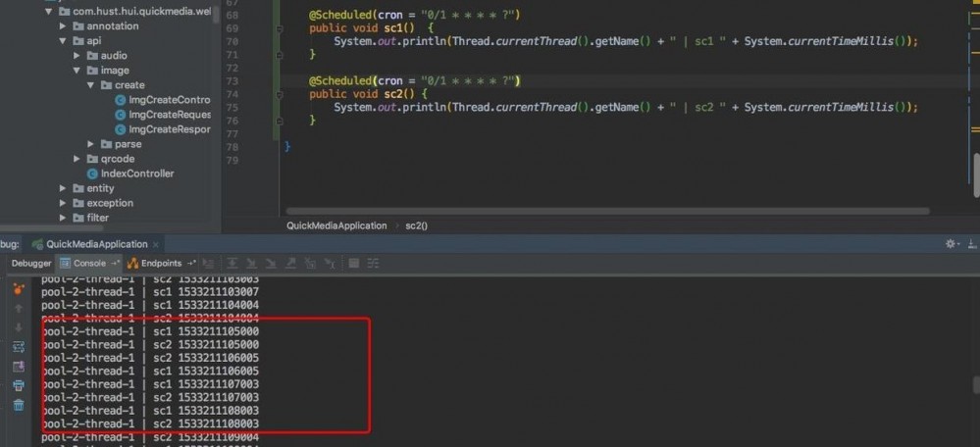Select IndexController in project tree
The image size is (980, 447).
[130, 174]
